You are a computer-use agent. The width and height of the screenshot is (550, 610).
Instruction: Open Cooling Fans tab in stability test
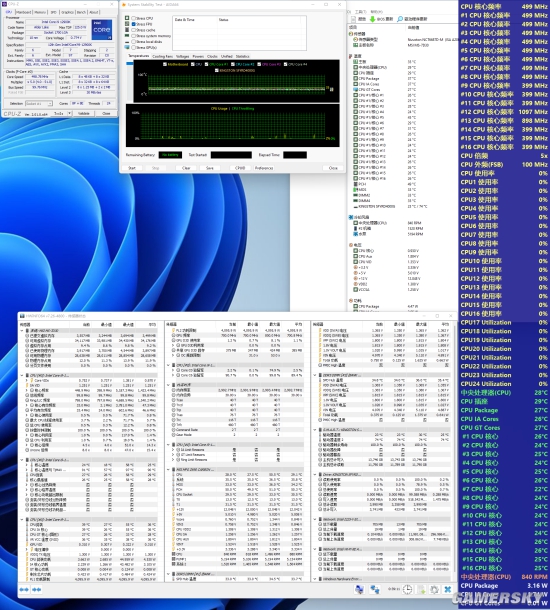click(162, 56)
